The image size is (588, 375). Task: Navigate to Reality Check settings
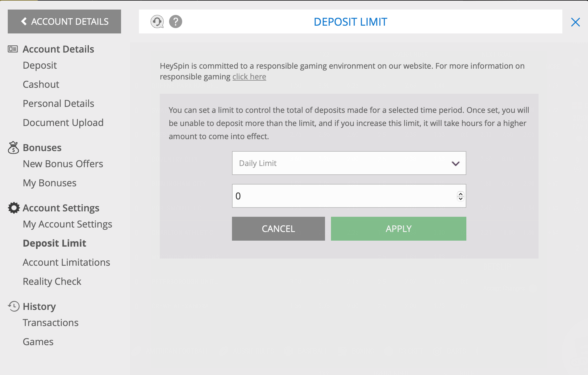click(52, 281)
